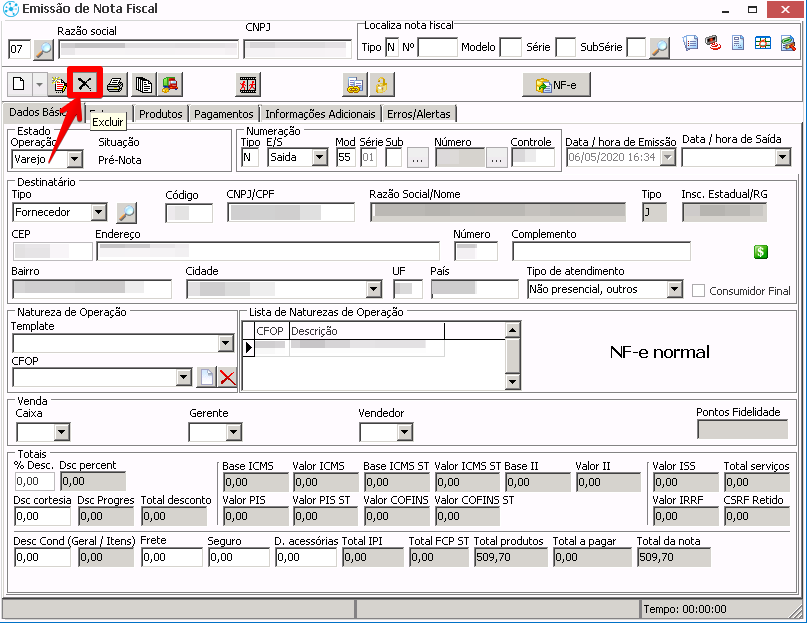Click the scroll down arrow of Naturezas list

(513, 382)
